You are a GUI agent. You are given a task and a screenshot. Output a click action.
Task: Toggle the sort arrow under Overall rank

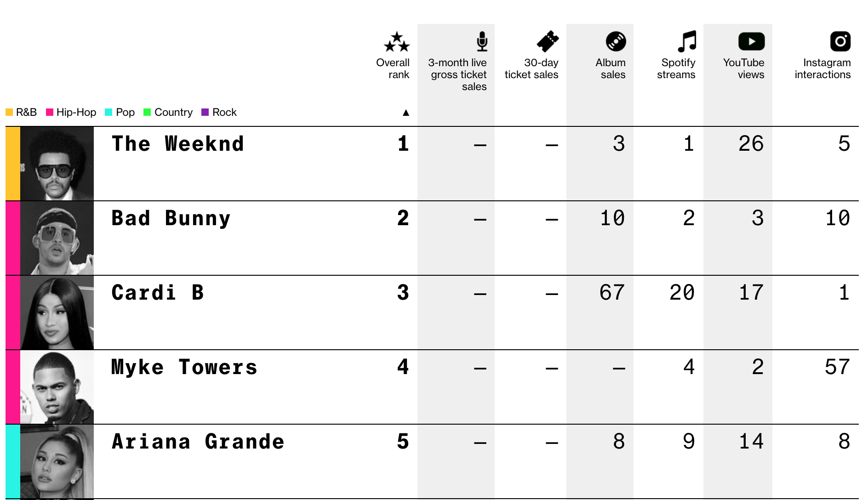pos(405,113)
